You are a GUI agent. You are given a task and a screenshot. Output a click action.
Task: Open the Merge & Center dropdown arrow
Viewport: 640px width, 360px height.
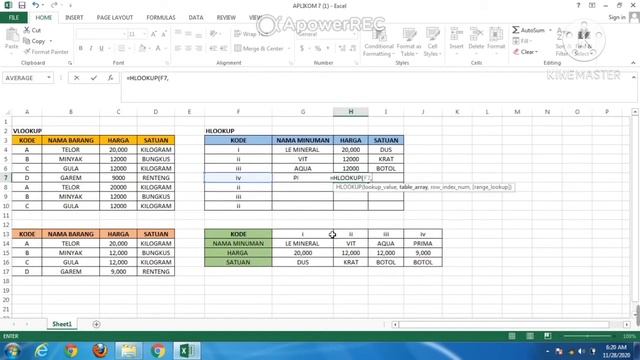[x=289, y=49]
